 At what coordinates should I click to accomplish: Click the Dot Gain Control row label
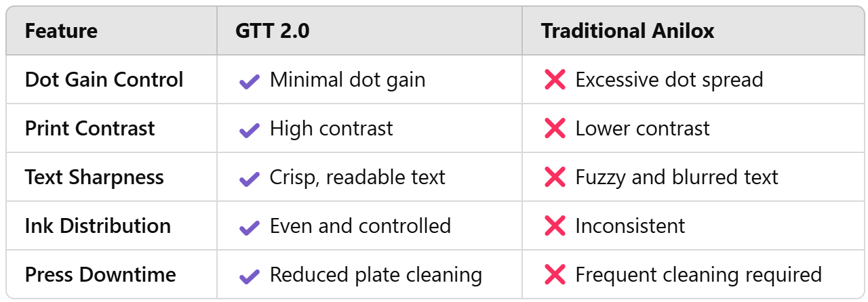click(104, 80)
